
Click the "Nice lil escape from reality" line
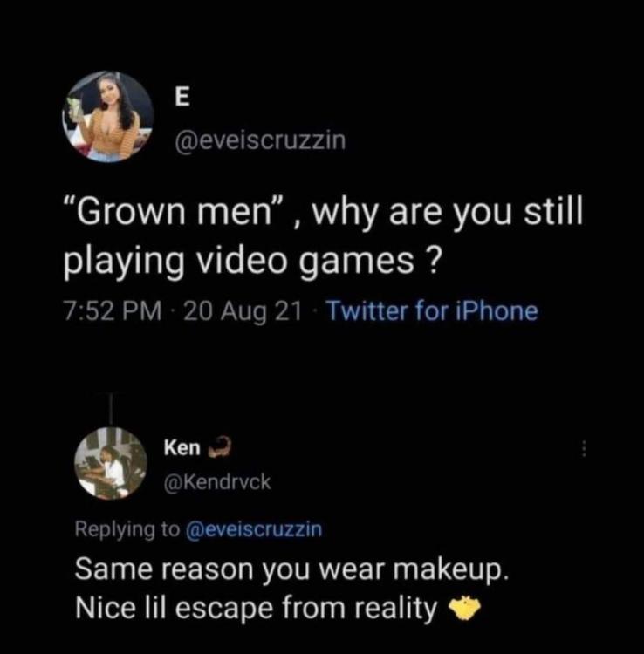tap(257, 609)
